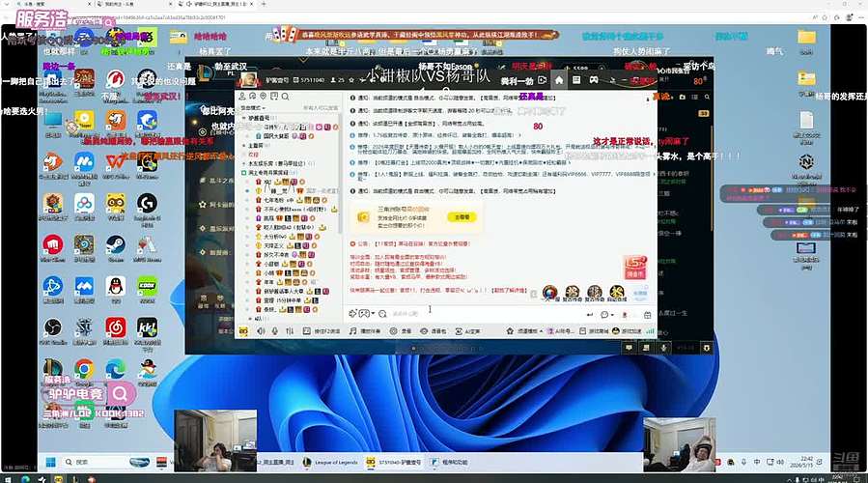This screenshot has height=483, width=868.
Task: Open WPS Office desktop shortcut
Action: tap(116, 164)
